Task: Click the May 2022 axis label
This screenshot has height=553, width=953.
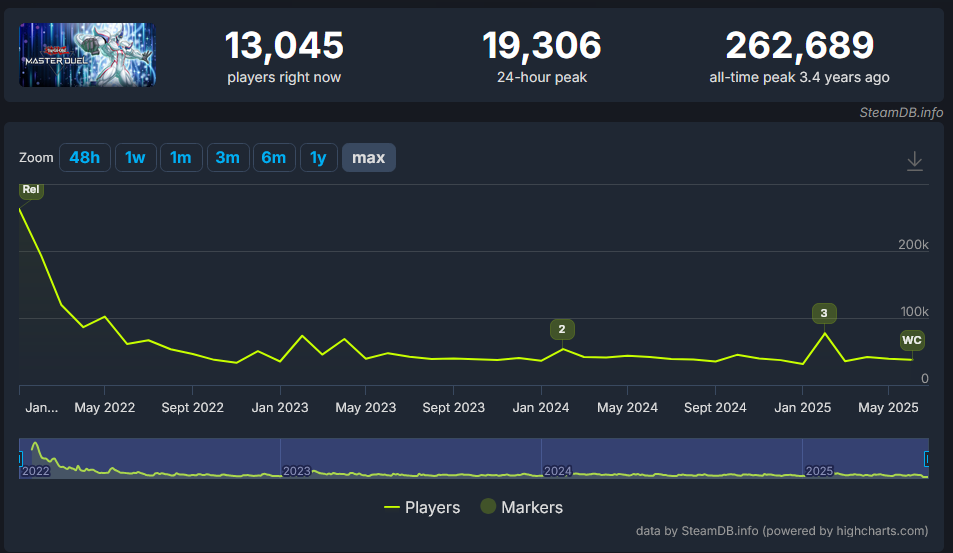Action: tap(105, 408)
